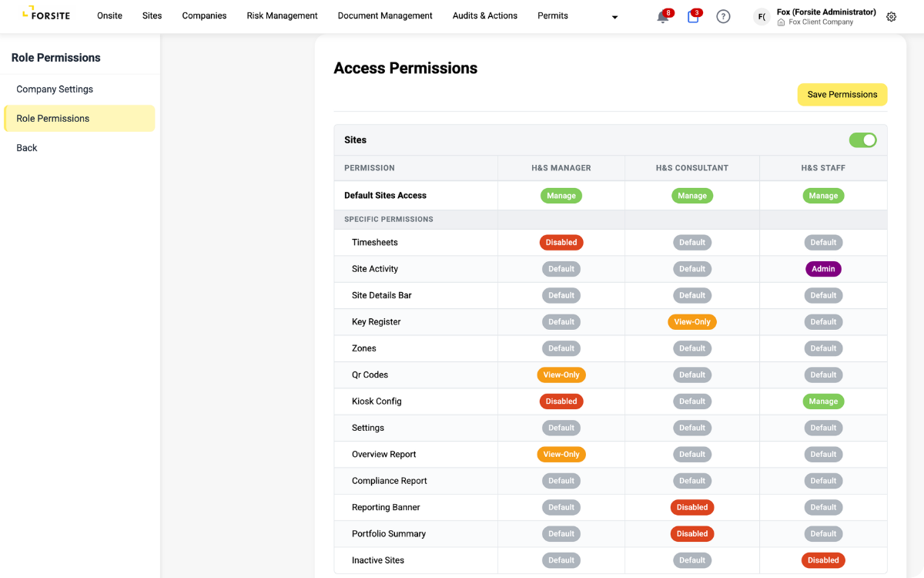
Task: Click Fox Client Company label
Action: [x=821, y=22]
